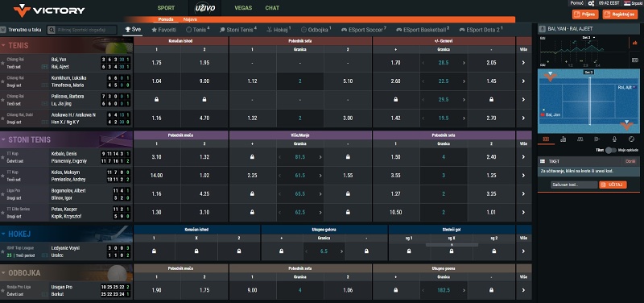Click the court view icon below thumbs-up
Viewport: 644px width, 303px height.
634,60
